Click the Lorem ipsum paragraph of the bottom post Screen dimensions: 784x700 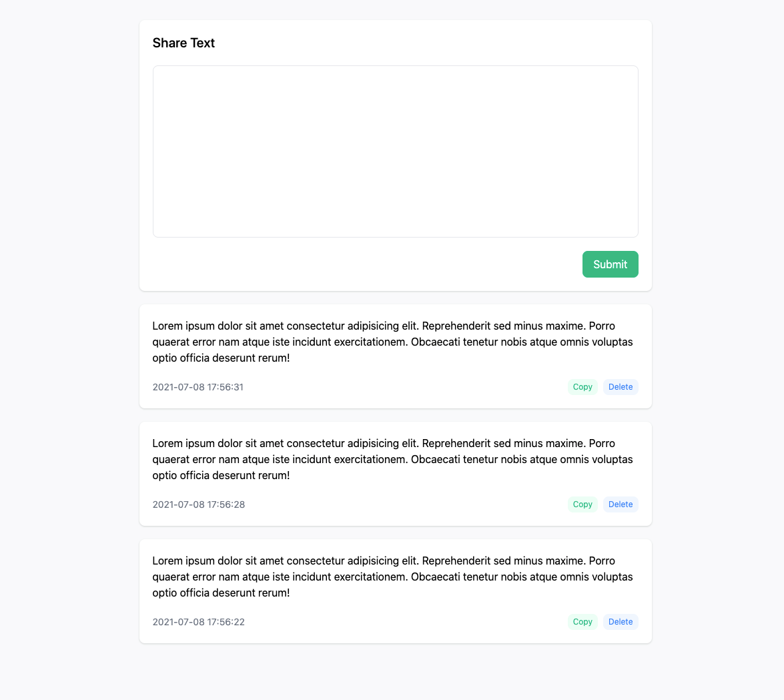392,577
